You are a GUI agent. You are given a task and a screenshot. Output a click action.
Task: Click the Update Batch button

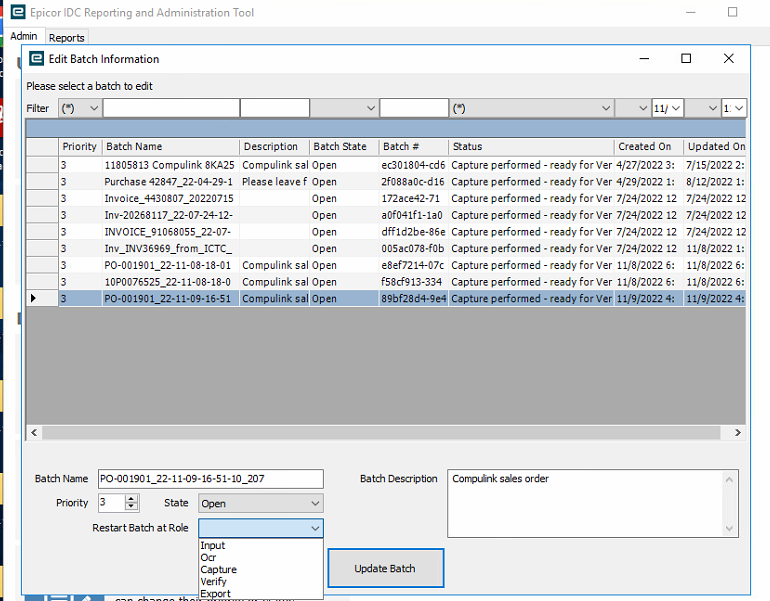(385, 568)
